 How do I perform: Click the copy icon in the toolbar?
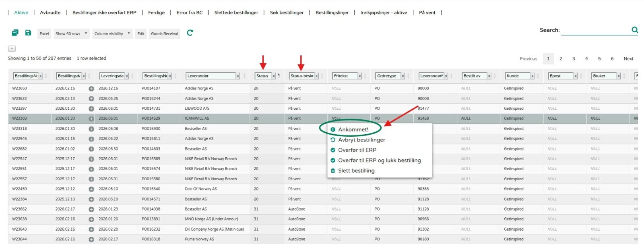(15, 33)
